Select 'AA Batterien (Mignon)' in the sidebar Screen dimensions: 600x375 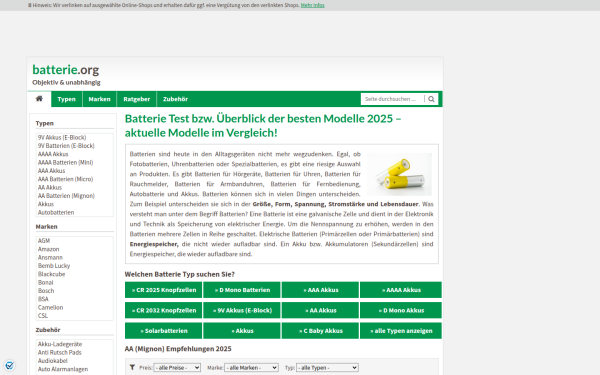point(66,196)
